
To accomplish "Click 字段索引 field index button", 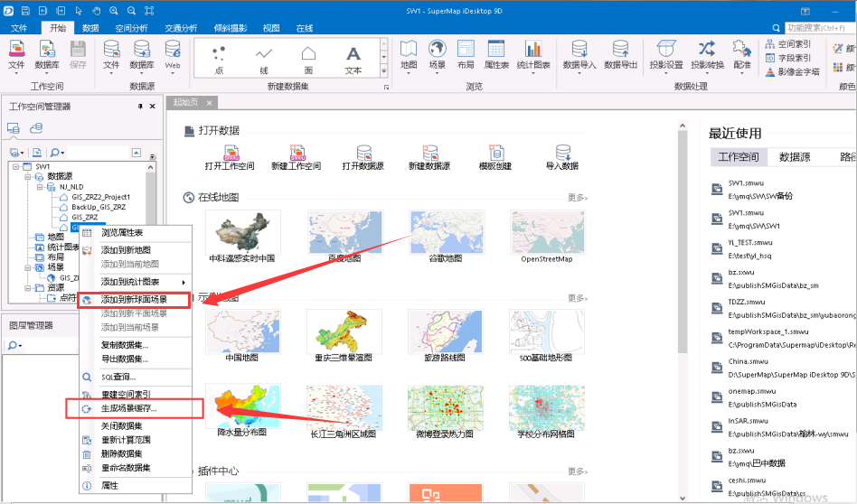I will pyautogui.click(x=787, y=58).
